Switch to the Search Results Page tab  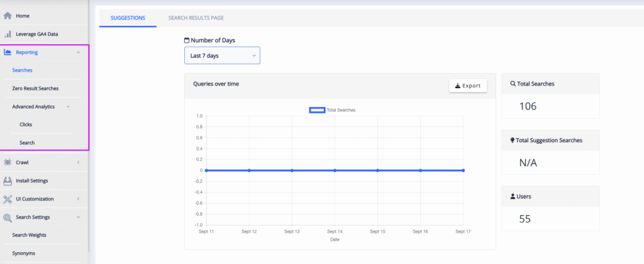[196, 18]
